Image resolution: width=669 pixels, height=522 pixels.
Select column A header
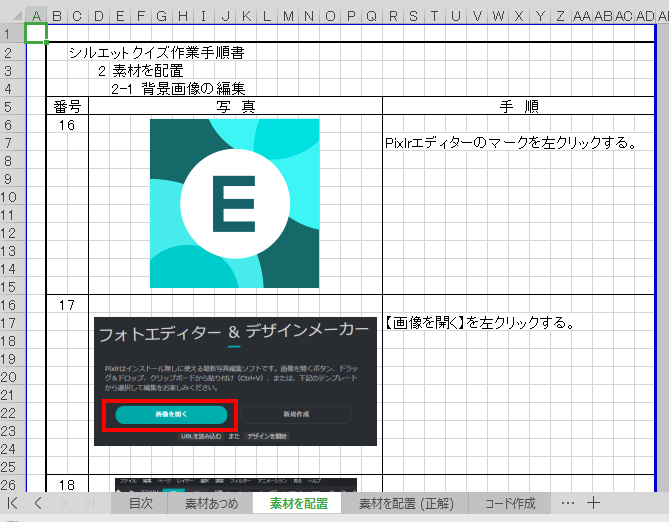36,16
